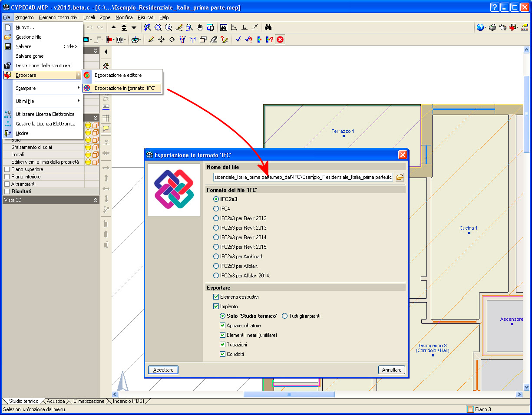Image resolution: width=532 pixels, height=415 pixels.
Task: Click the hammer tools icon in vertical toolbar
Action: 106,66
